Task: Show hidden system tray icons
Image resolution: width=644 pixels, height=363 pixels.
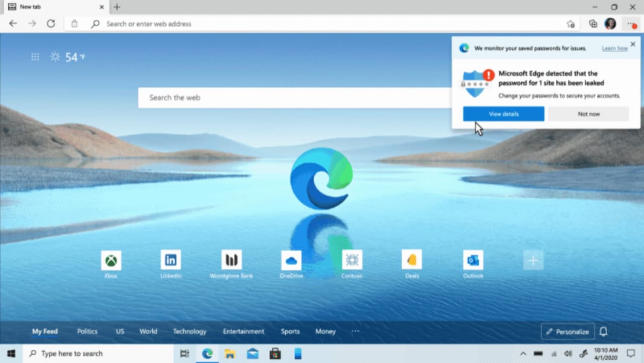Action: pyautogui.click(x=523, y=353)
